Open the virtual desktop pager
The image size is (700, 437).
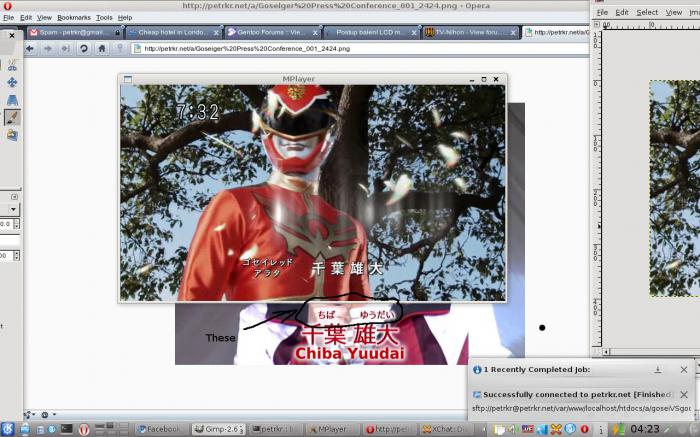point(112,429)
